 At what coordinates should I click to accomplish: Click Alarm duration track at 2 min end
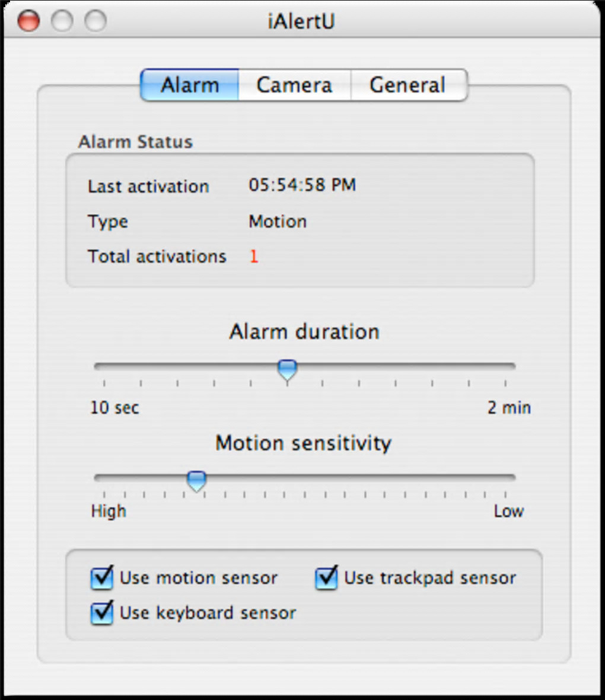pyautogui.click(x=511, y=366)
